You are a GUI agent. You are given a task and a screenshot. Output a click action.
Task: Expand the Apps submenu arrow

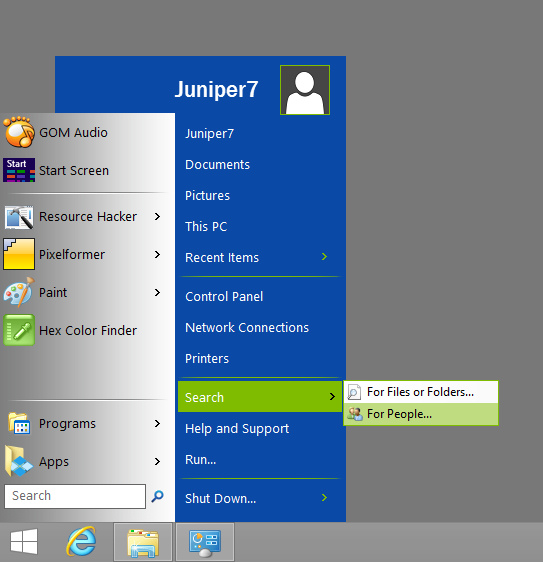click(x=157, y=461)
